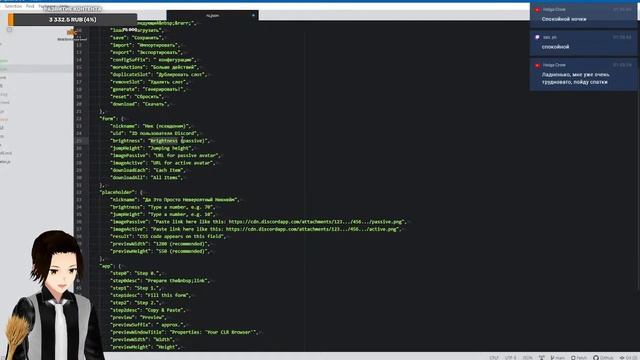This screenshot has height=360, width=640.
Task: Click the "moreActions" line
Action: (155, 67)
